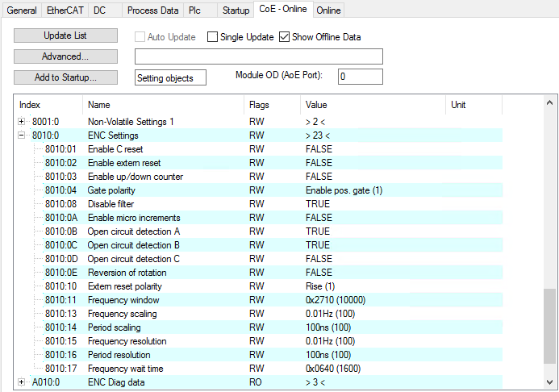Image resolution: width=559 pixels, height=392 pixels.
Task: Select the 8010:08 index entry
Action: tap(60, 204)
